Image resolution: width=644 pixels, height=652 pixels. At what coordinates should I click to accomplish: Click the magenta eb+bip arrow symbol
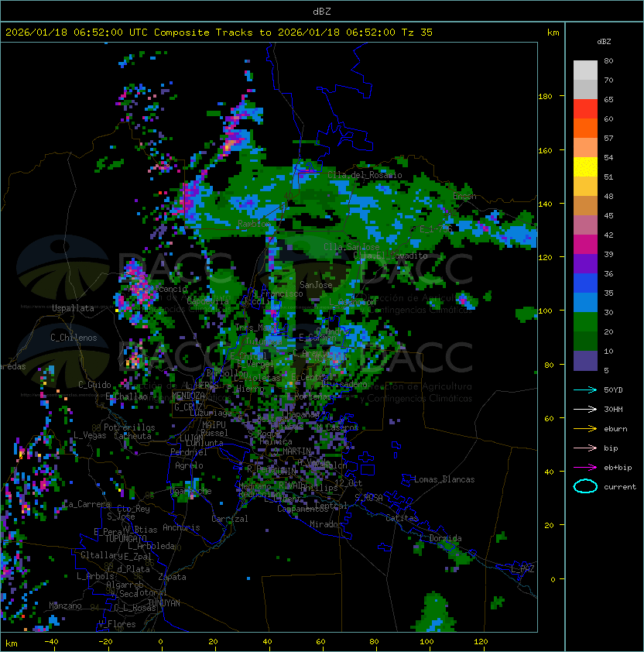click(x=585, y=468)
